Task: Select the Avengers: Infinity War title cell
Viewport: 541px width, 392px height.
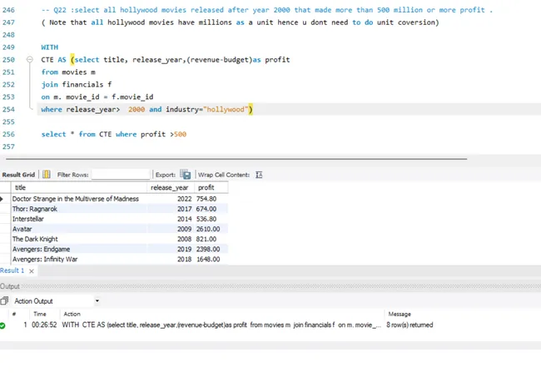Action: (79, 259)
